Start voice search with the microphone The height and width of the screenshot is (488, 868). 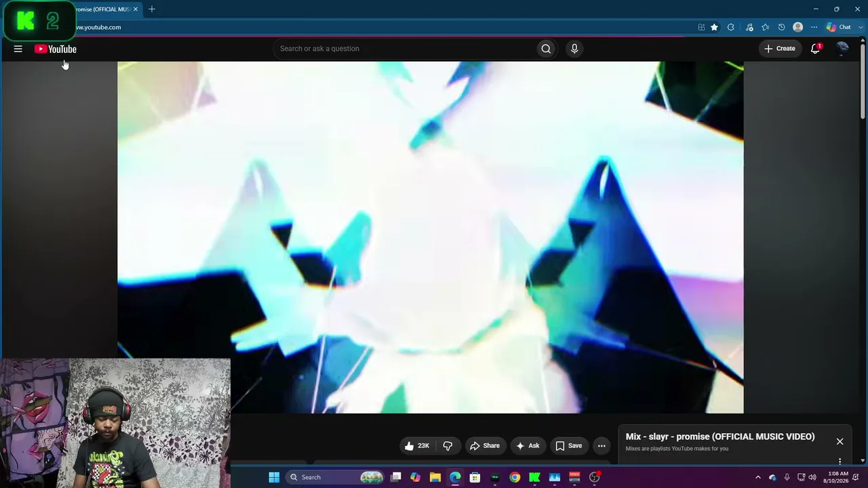tap(574, 49)
